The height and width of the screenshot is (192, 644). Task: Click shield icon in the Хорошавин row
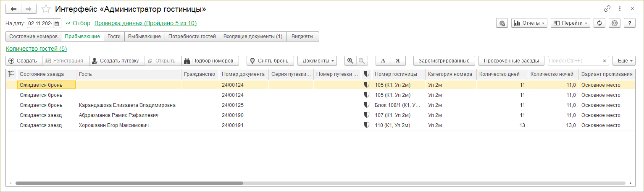(x=366, y=125)
